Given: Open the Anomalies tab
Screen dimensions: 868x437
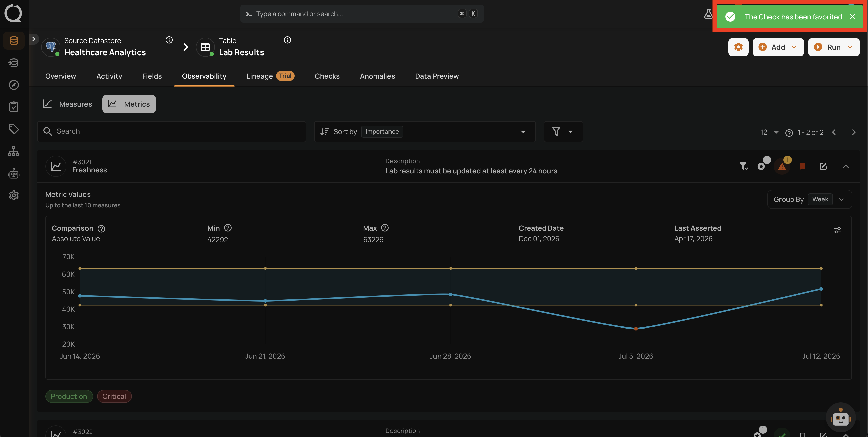Looking at the screenshot, I should click(x=377, y=76).
